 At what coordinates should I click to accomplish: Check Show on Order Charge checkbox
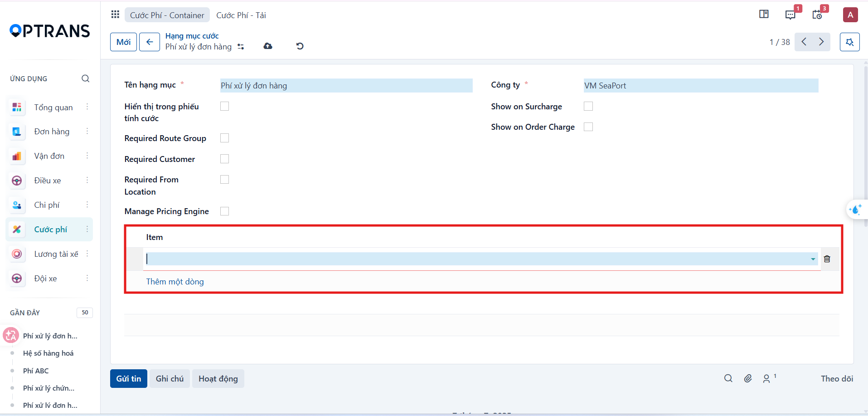588,127
